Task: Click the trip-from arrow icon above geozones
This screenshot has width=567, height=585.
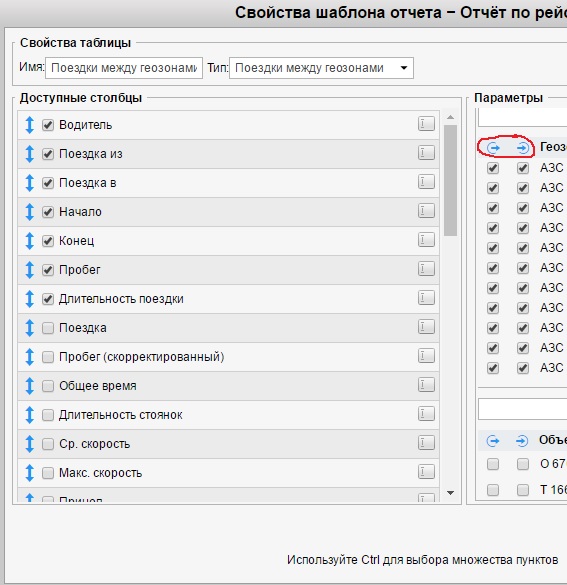Action: [493, 148]
